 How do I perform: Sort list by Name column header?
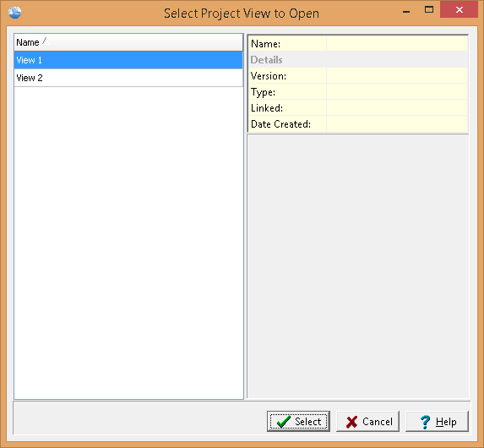128,42
